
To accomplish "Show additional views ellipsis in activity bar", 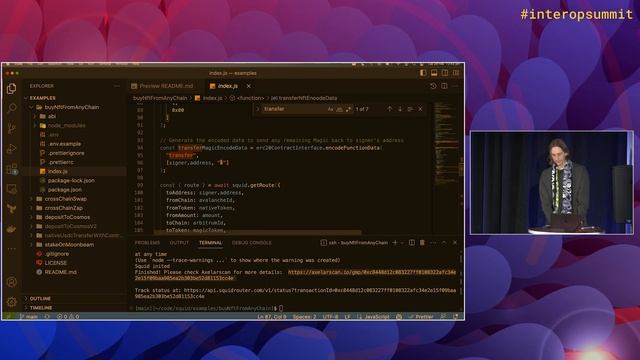I will [x=11, y=248].
